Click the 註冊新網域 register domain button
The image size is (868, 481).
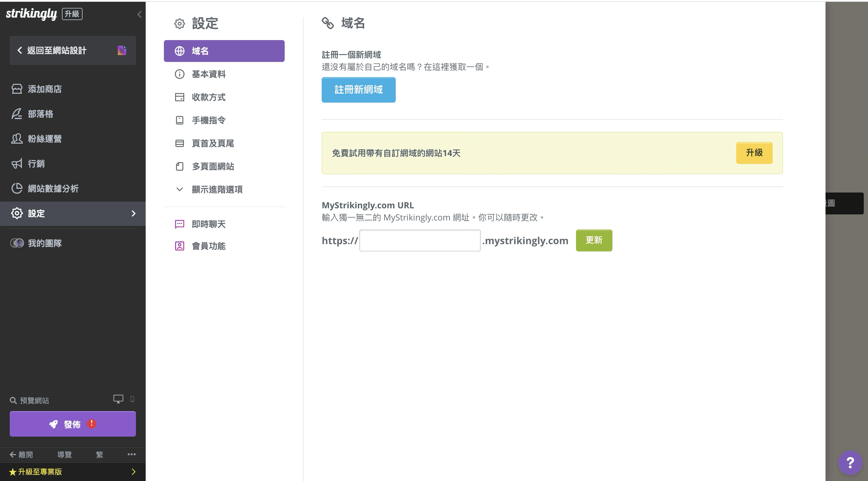coord(358,90)
